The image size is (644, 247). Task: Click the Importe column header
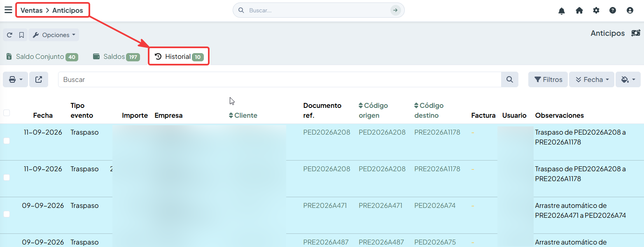[x=135, y=116]
